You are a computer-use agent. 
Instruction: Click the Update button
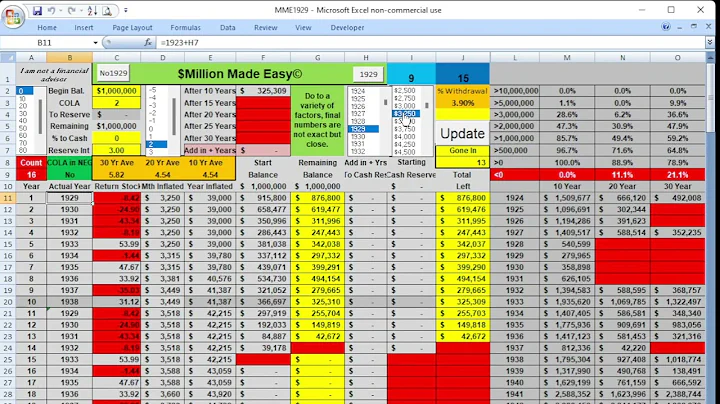tap(462, 133)
